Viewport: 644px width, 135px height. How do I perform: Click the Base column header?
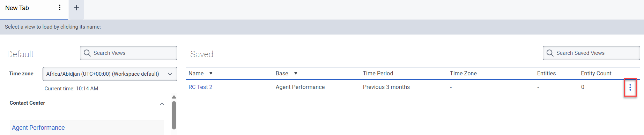282,73
